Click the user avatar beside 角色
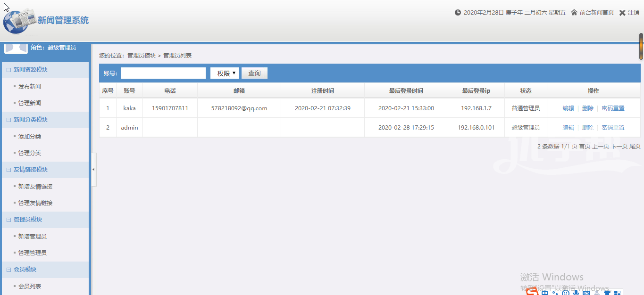Image resolution: width=644 pixels, height=295 pixels. (16, 49)
